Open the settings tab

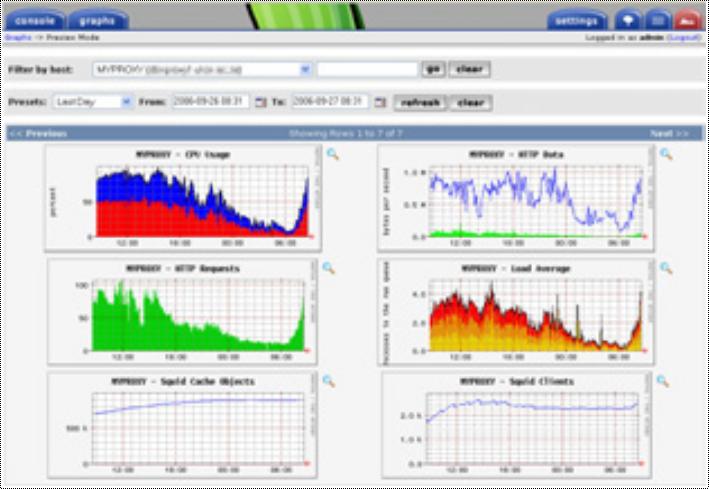point(577,20)
